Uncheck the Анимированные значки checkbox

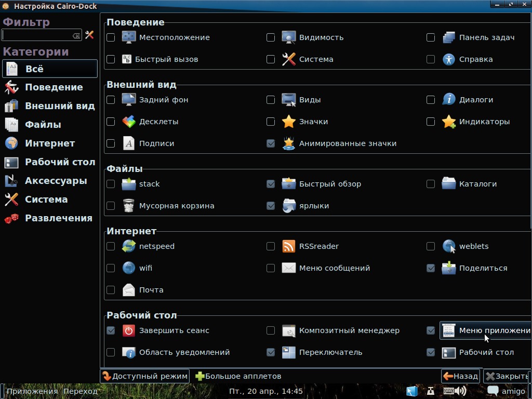(x=271, y=143)
